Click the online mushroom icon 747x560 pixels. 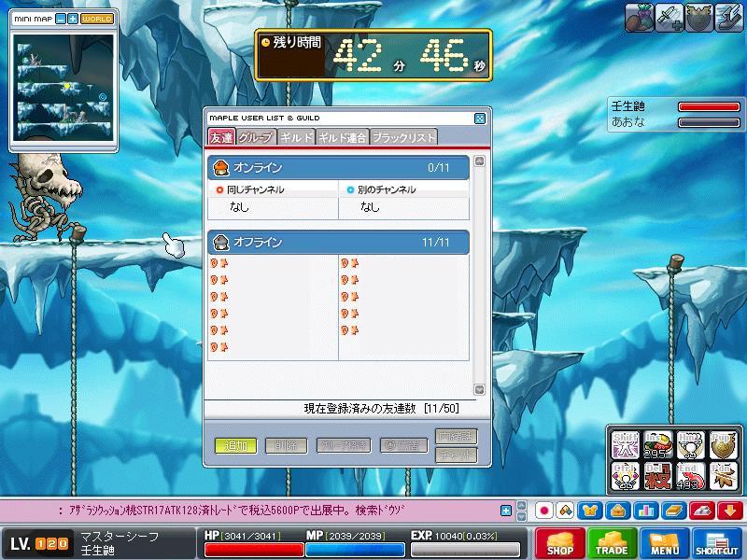tap(220, 168)
